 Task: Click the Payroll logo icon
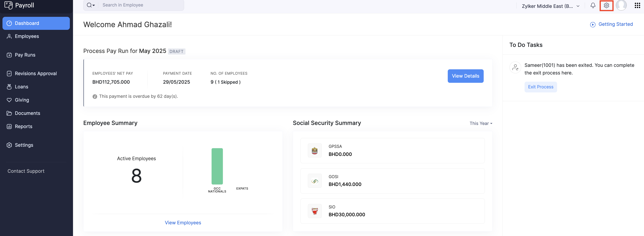click(9, 5)
